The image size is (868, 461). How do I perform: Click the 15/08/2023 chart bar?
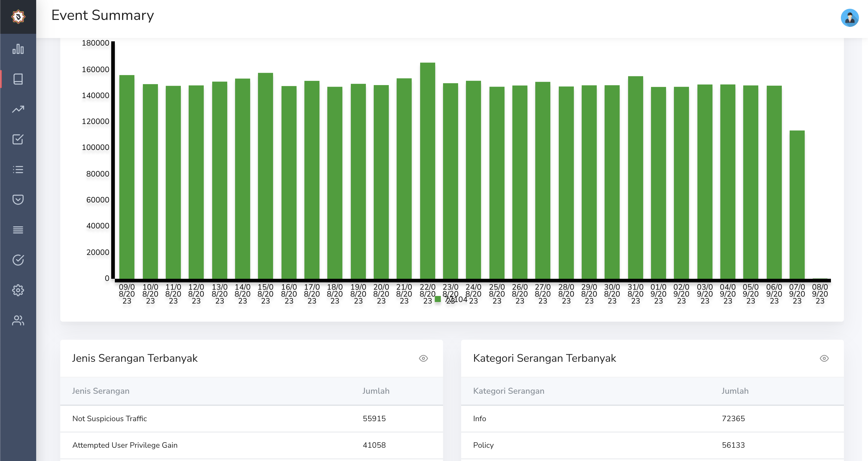pyautogui.click(x=266, y=176)
